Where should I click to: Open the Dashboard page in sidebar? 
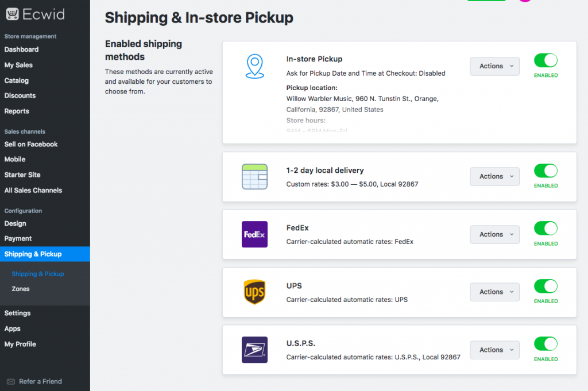pos(21,49)
